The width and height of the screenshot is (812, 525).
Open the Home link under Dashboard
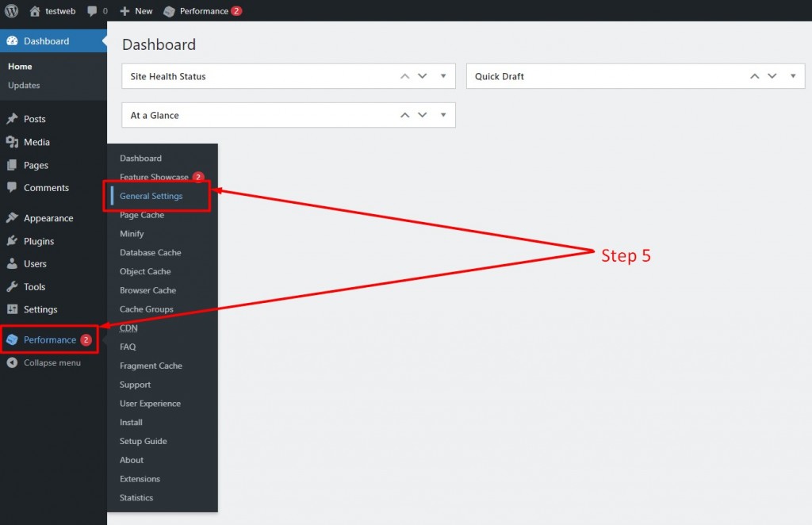(x=20, y=67)
